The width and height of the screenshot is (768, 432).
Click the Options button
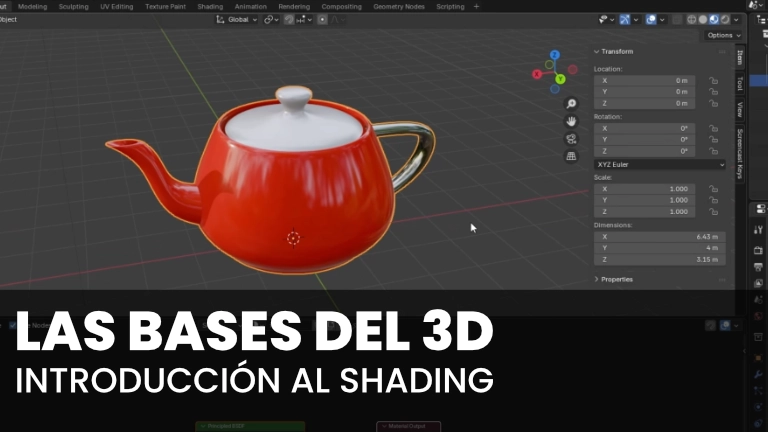723,35
